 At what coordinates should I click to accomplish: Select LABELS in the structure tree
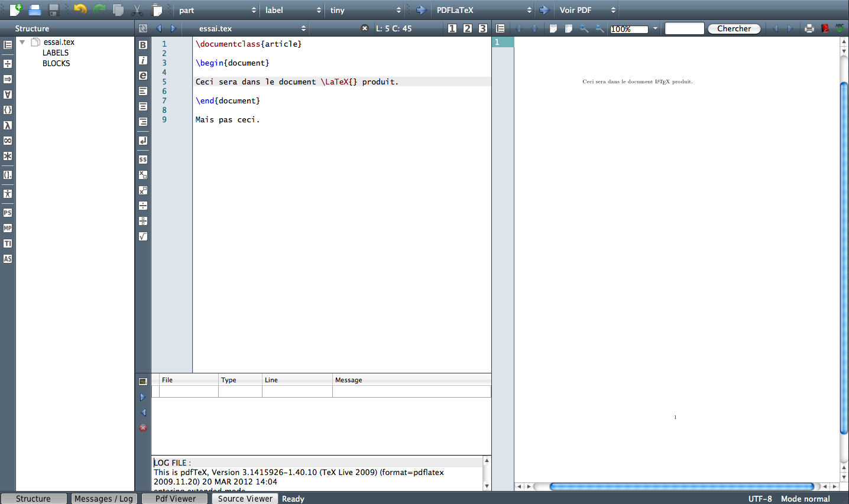tap(56, 53)
